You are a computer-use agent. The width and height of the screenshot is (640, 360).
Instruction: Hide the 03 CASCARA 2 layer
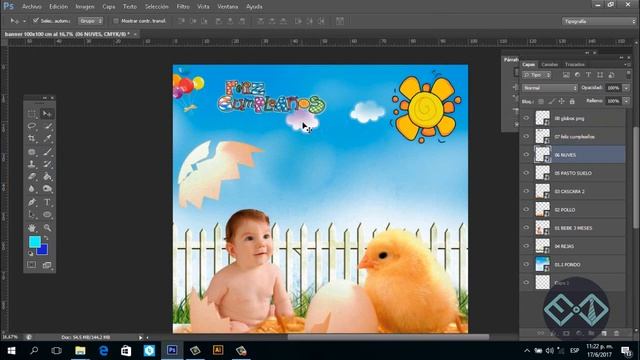click(526, 191)
